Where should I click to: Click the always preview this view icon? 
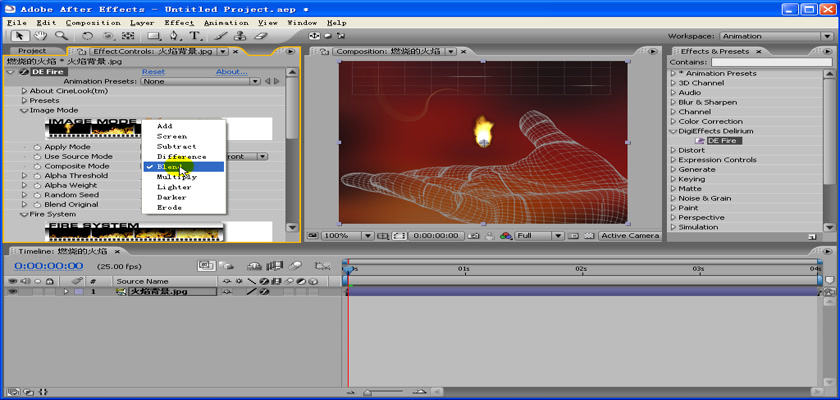pos(312,236)
